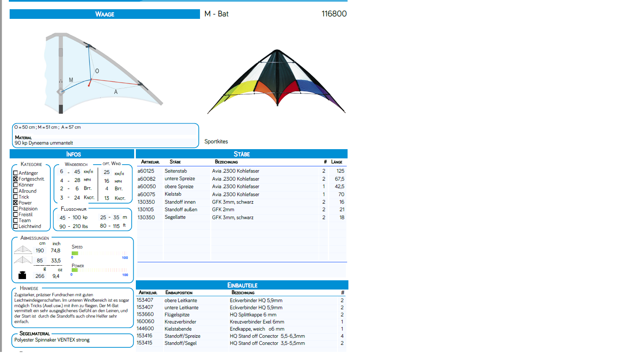The image size is (644, 362).
Task: Enable the Trick category checkbox
Action: [16, 197]
